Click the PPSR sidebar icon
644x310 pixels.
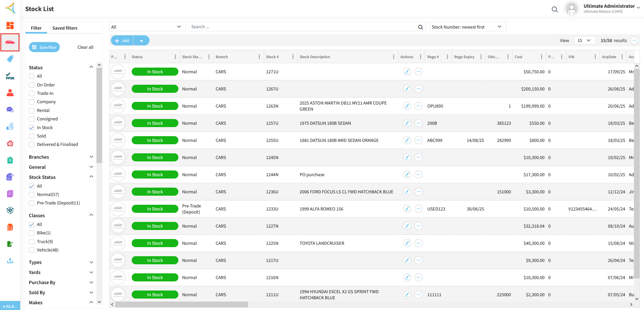[x=10, y=76]
